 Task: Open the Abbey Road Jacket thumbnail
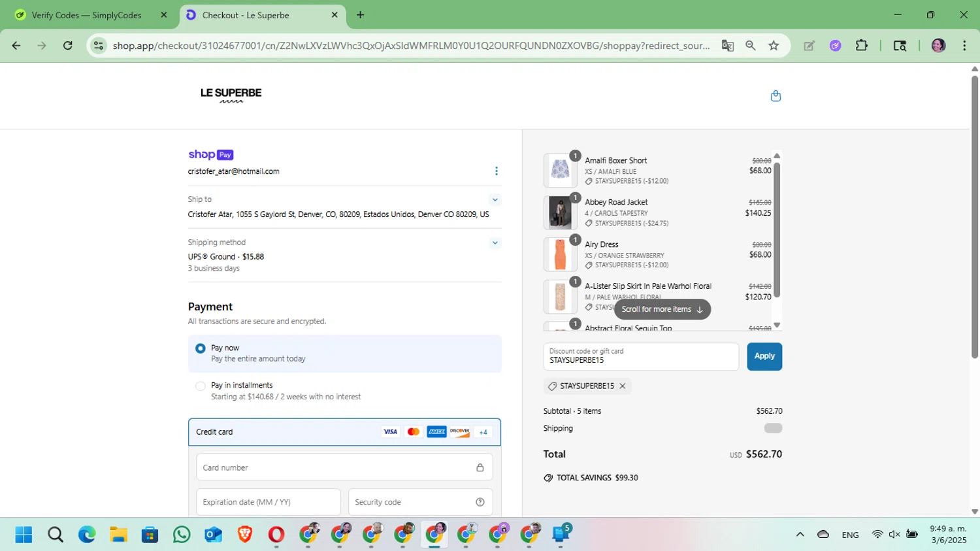tap(561, 212)
